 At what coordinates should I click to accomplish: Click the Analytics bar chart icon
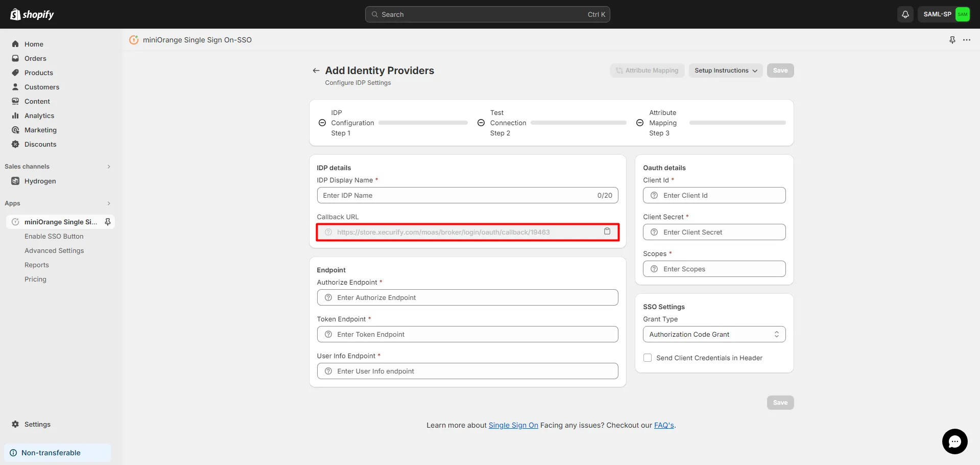pos(15,115)
